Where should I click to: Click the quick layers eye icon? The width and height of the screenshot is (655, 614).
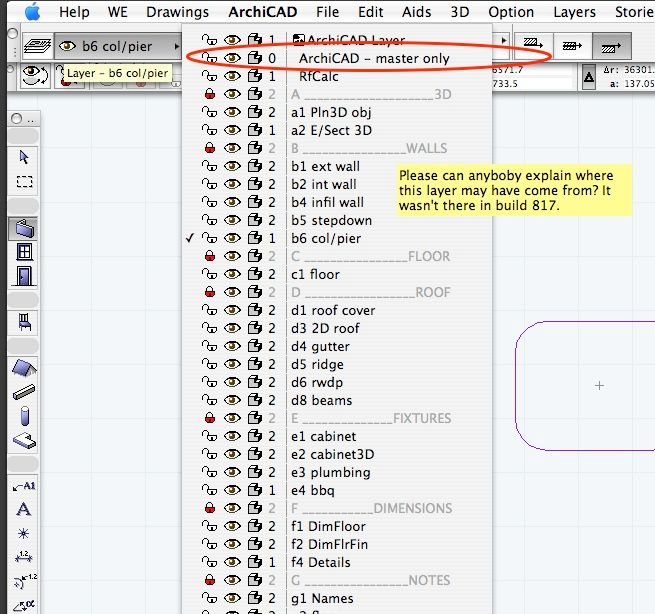tap(34, 76)
